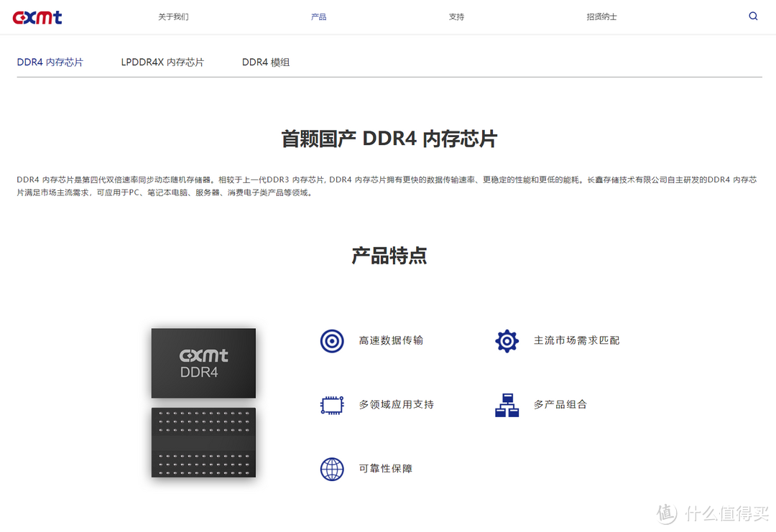The height and width of the screenshot is (532, 776).
Task: Open the 招贤纳士 menu
Action: click(601, 16)
